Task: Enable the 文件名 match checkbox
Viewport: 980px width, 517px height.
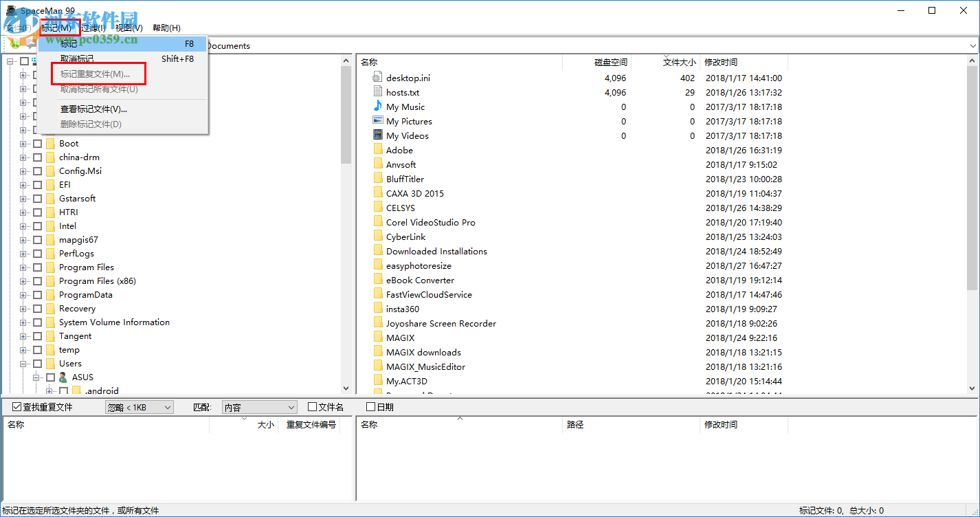Action: click(313, 407)
